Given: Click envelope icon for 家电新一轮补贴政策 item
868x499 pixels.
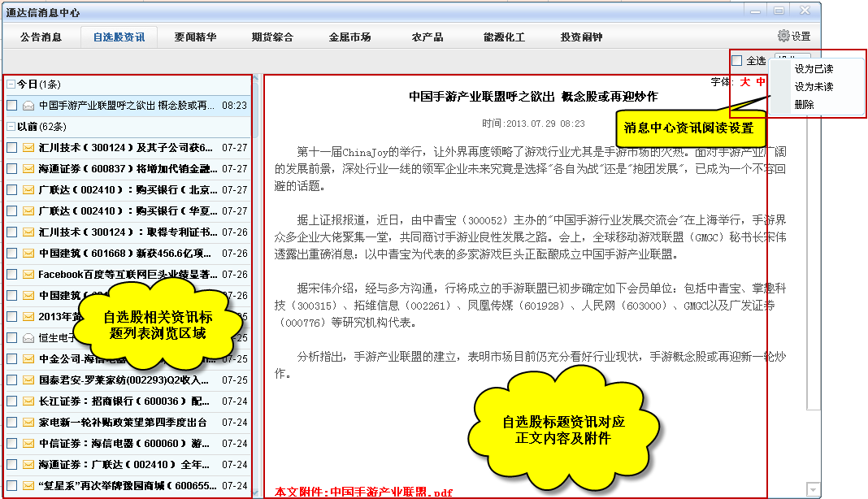Looking at the screenshot, I should click(x=28, y=423).
